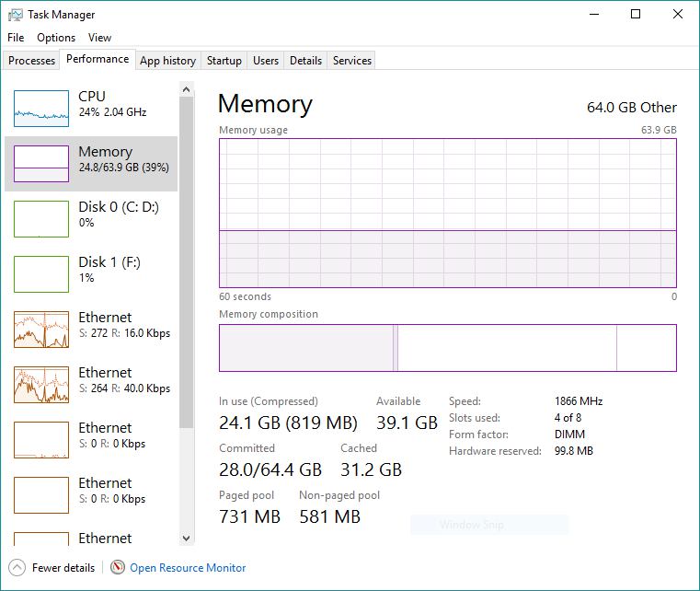
Task: Select the Ethernet graph showing 40.0 Kbps
Action: point(41,384)
